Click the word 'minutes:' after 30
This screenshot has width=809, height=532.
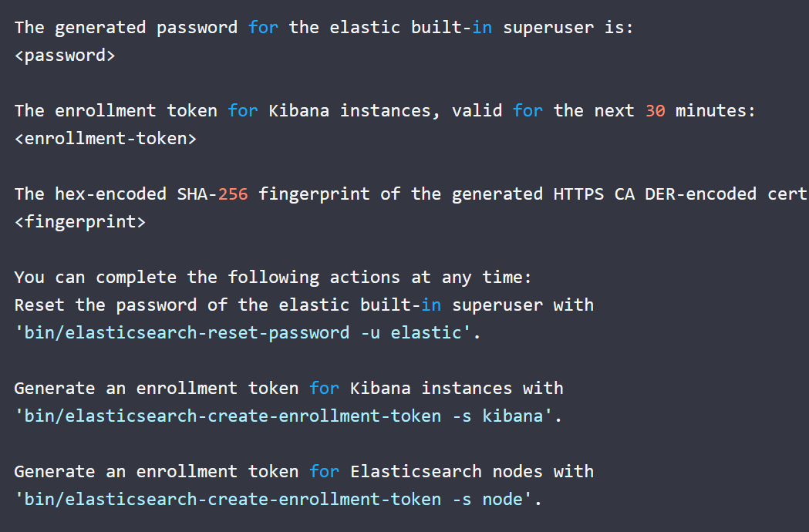click(x=716, y=111)
